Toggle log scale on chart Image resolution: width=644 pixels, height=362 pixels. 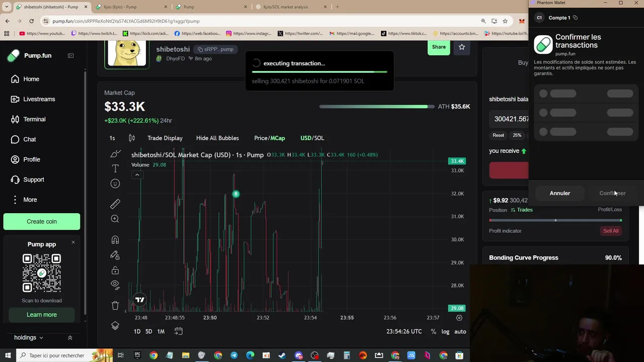coord(445,331)
